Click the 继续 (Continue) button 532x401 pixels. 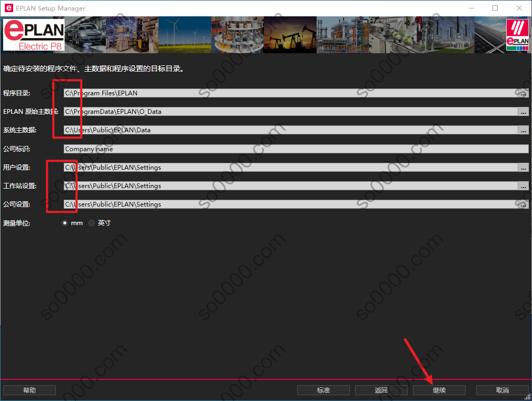[439, 390]
